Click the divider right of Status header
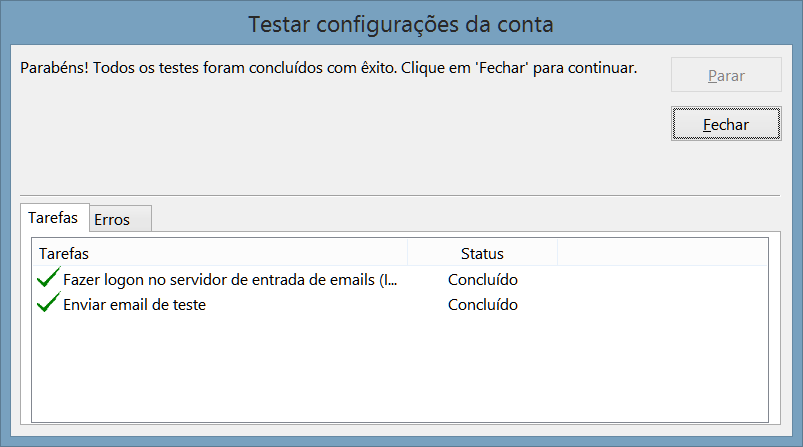Viewport: 803px width, 447px height. 557,253
